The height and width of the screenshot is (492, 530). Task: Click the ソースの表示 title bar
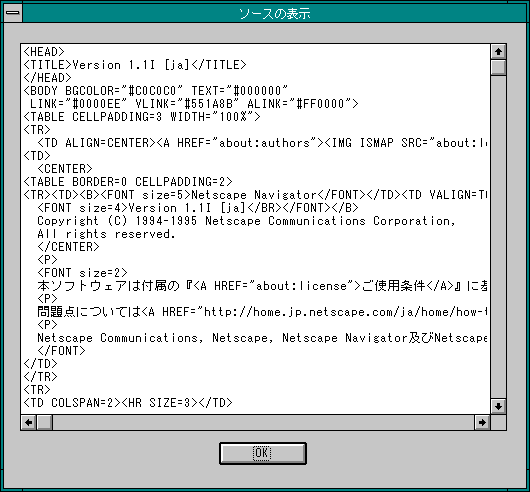click(x=274, y=13)
